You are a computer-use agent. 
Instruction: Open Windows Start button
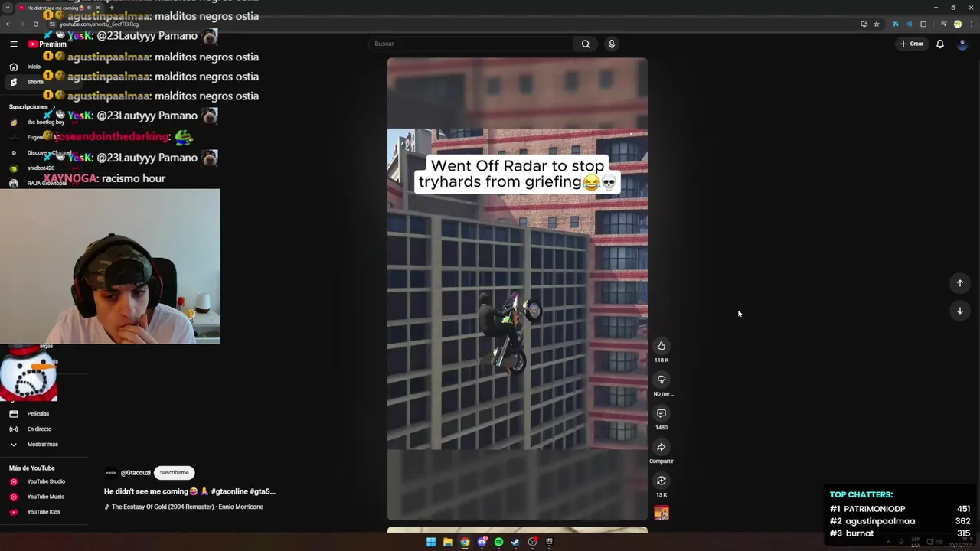click(x=431, y=542)
